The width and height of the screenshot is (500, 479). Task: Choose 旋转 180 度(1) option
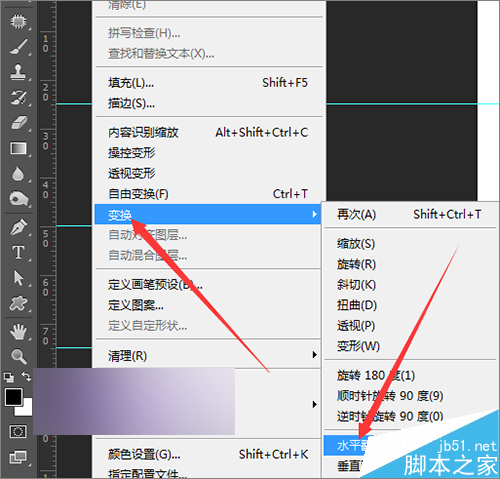click(410, 375)
